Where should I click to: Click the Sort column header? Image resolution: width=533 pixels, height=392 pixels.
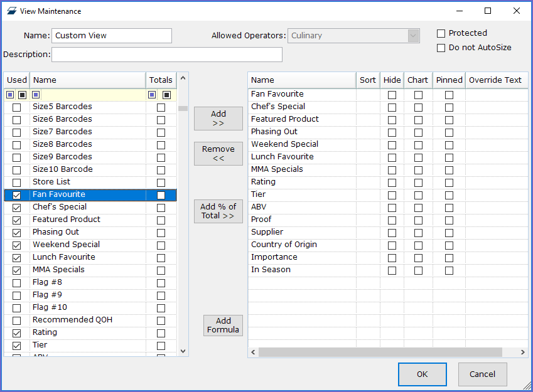point(368,80)
